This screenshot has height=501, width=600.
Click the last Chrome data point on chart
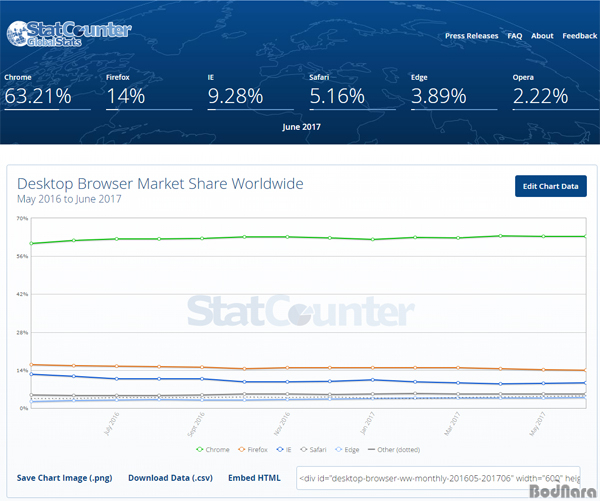tap(585, 236)
